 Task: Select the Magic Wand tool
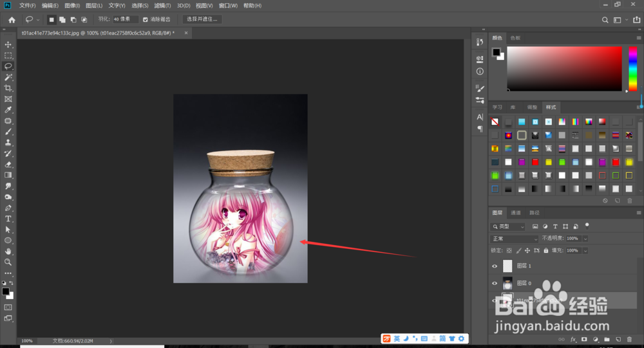(8, 77)
